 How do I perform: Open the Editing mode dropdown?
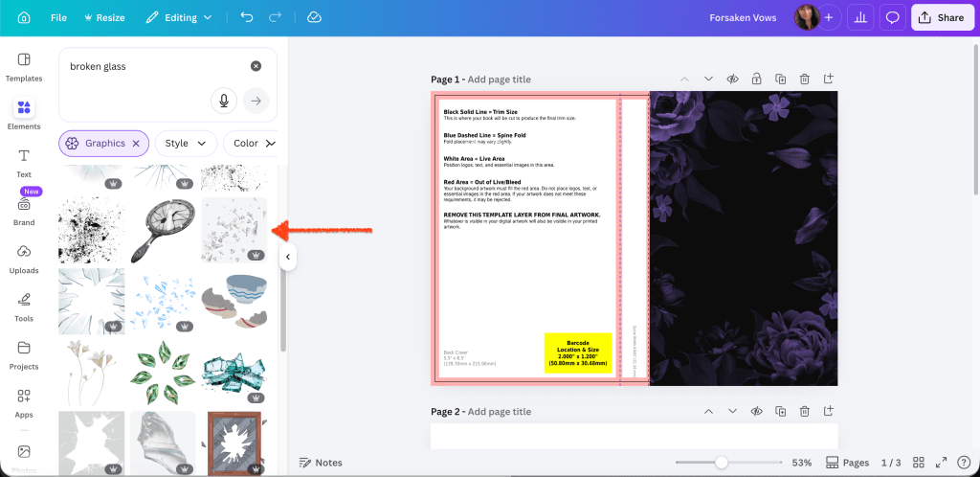[x=184, y=17]
